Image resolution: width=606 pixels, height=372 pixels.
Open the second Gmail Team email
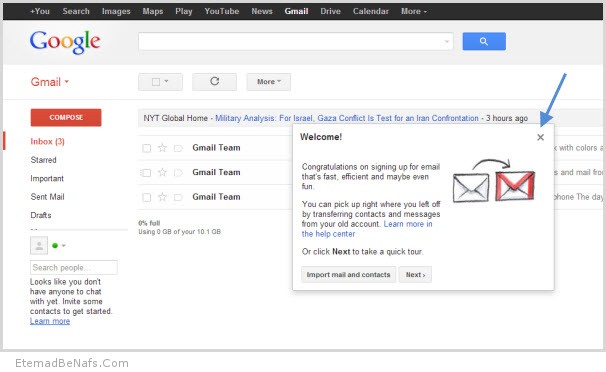click(216, 172)
